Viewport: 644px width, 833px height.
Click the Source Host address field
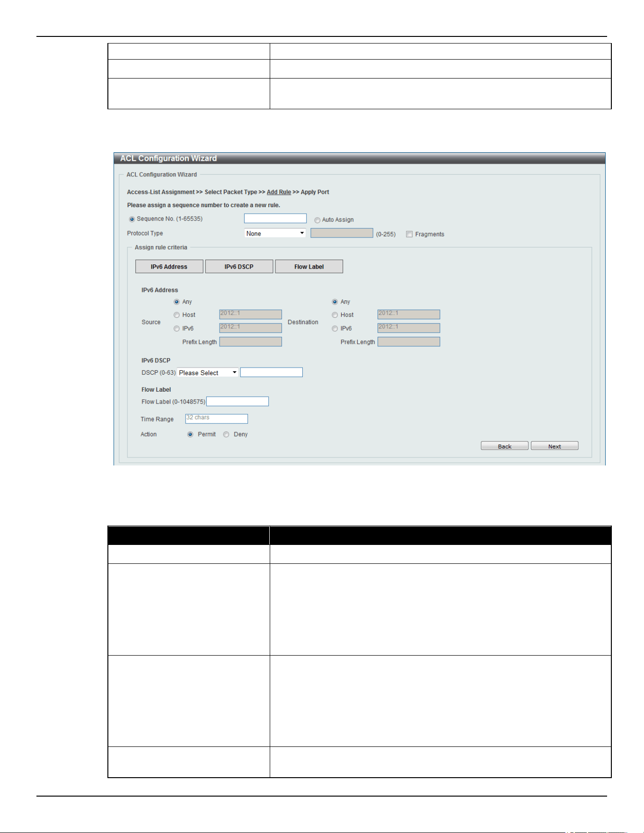pos(251,315)
